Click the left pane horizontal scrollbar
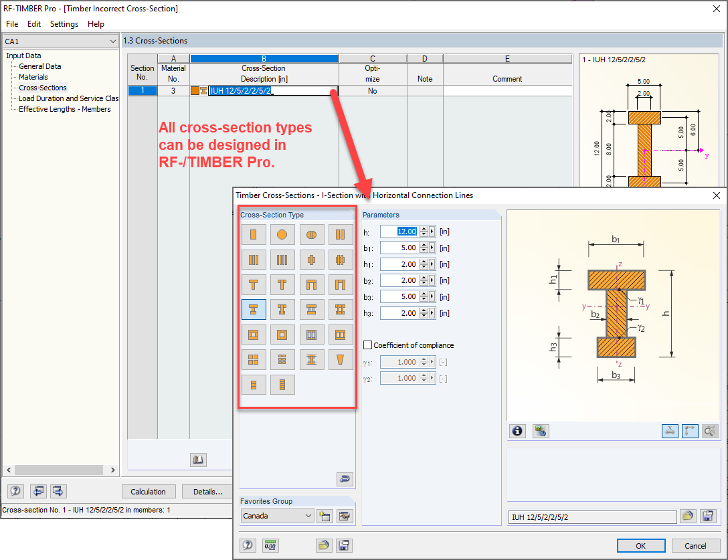 click(x=60, y=470)
